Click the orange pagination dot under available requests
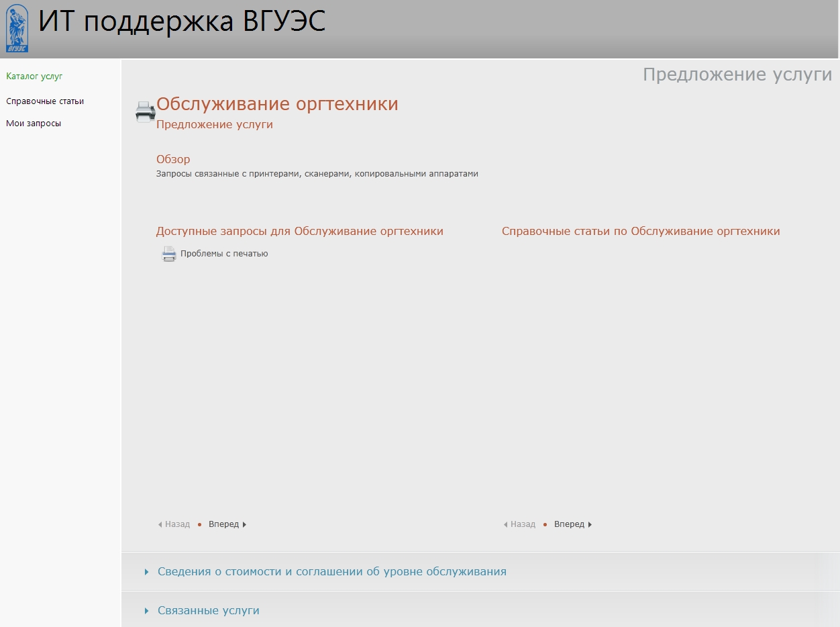 point(199,525)
